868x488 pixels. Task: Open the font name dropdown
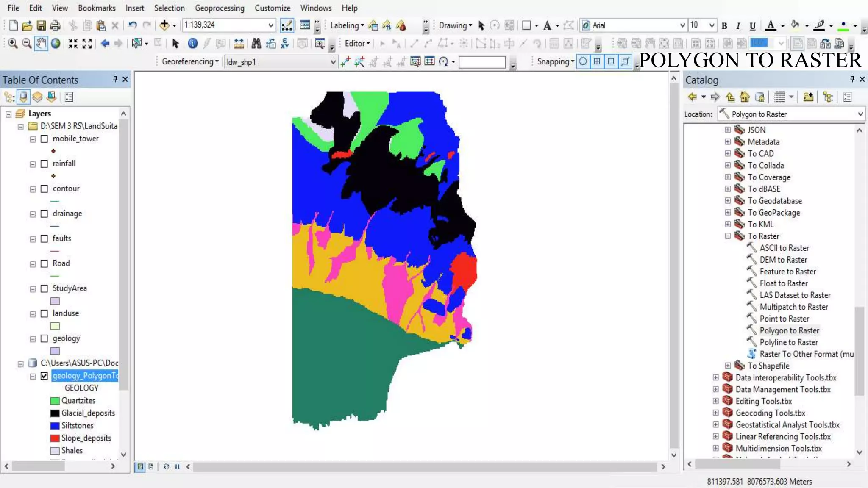pyautogui.click(x=682, y=25)
